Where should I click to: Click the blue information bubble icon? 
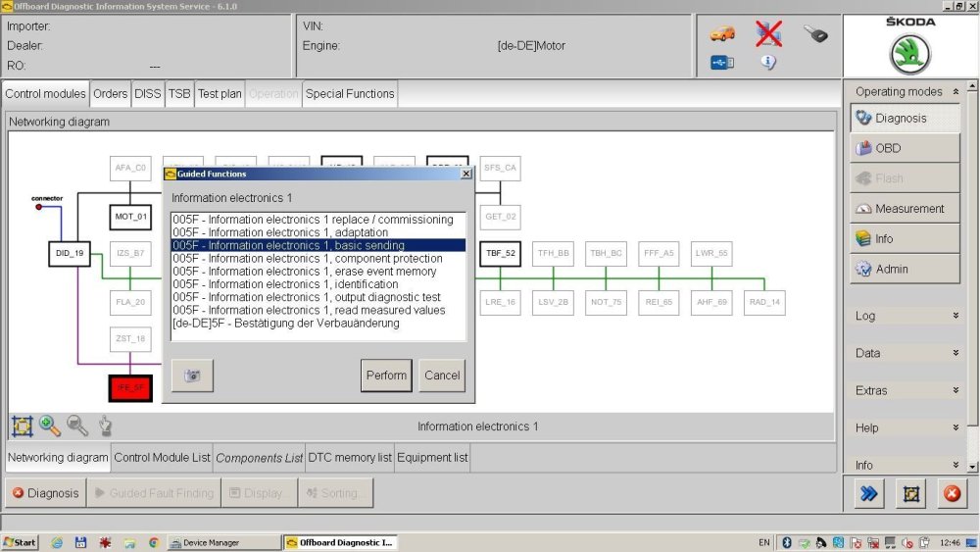point(768,62)
